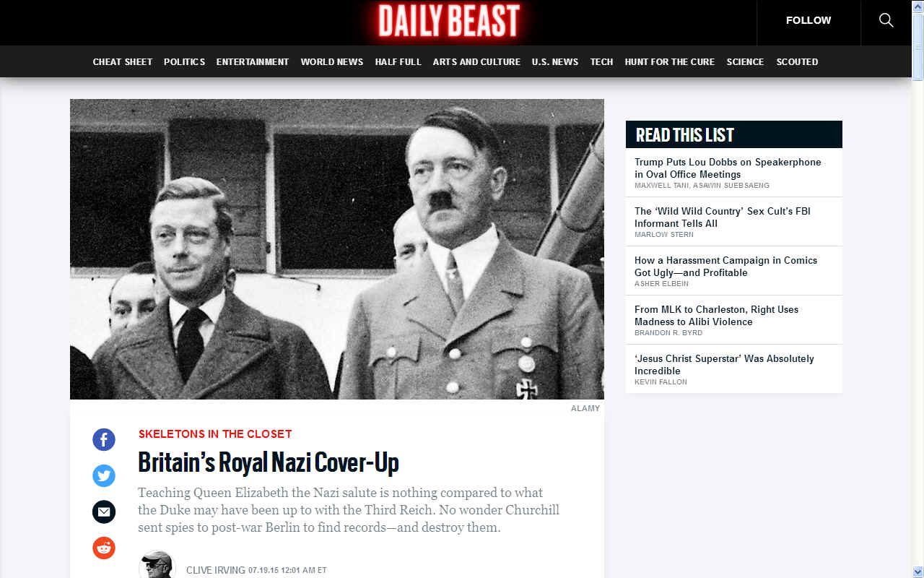This screenshot has height=578, width=924.
Task: Read 'Jesus Christ Superstar' review story
Action: click(x=724, y=365)
